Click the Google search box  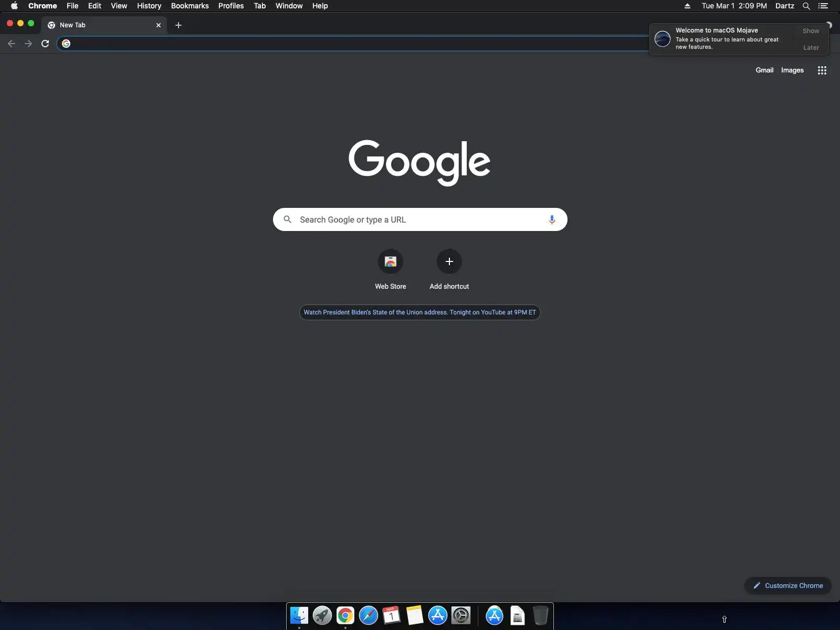[x=420, y=219]
